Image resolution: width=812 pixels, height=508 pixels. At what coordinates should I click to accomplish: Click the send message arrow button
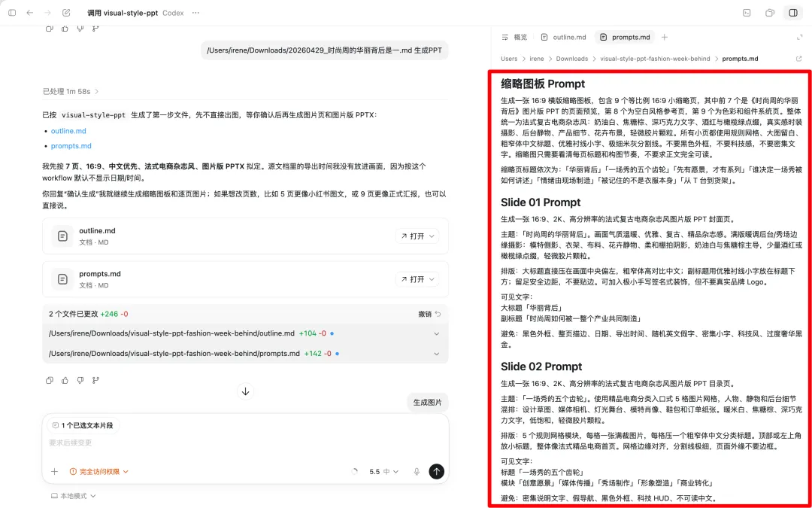(436, 472)
